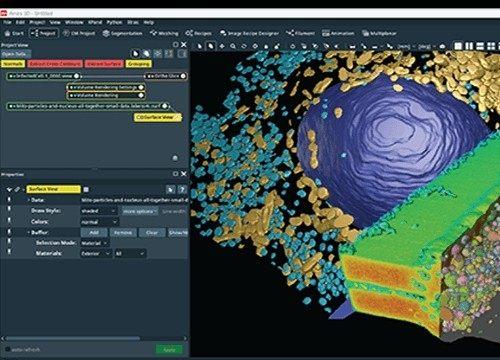Switch to the Multiplanar workroom
The height and width of the screenshot is (360, 500).
(x=379, y=33)
